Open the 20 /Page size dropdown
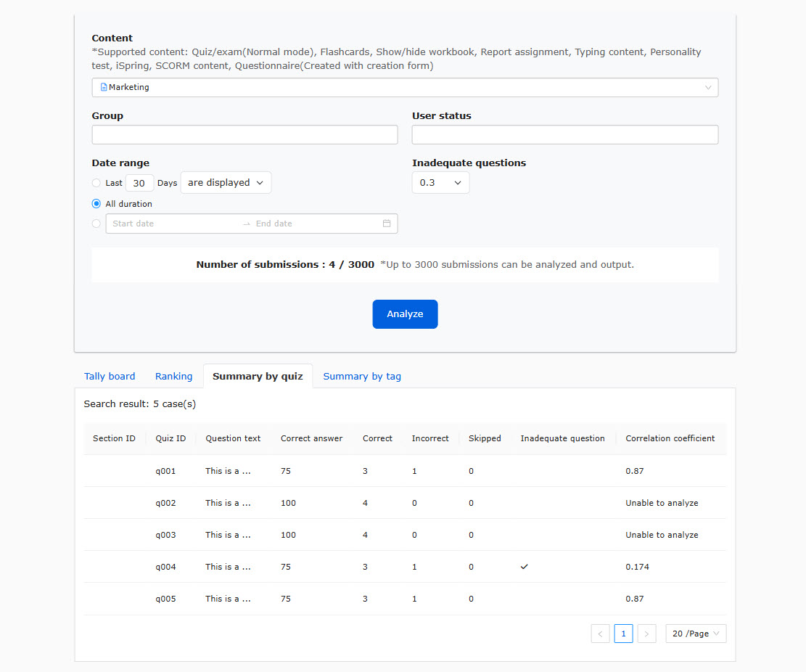The width and height of the screenshot is (806, 672). click(x=695, y=634)
